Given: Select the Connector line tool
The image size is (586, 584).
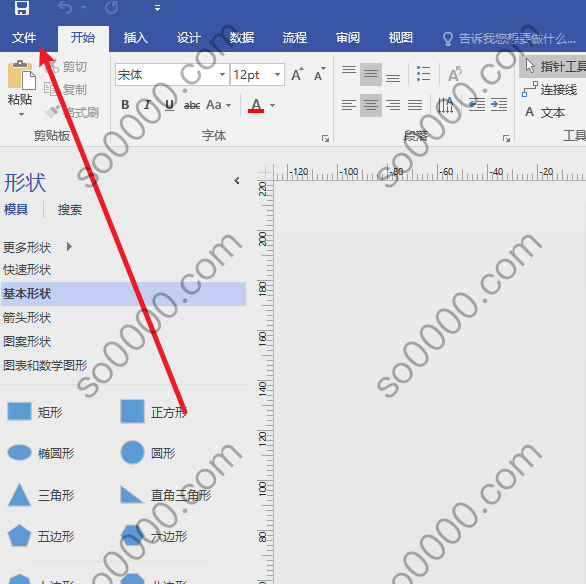Looking at the screenshot, I should tap(549, 90).
